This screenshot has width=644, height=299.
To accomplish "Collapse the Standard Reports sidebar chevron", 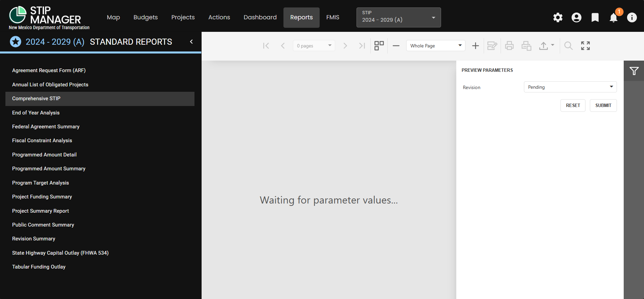I will pyautogui.click(x=191, y=42).
